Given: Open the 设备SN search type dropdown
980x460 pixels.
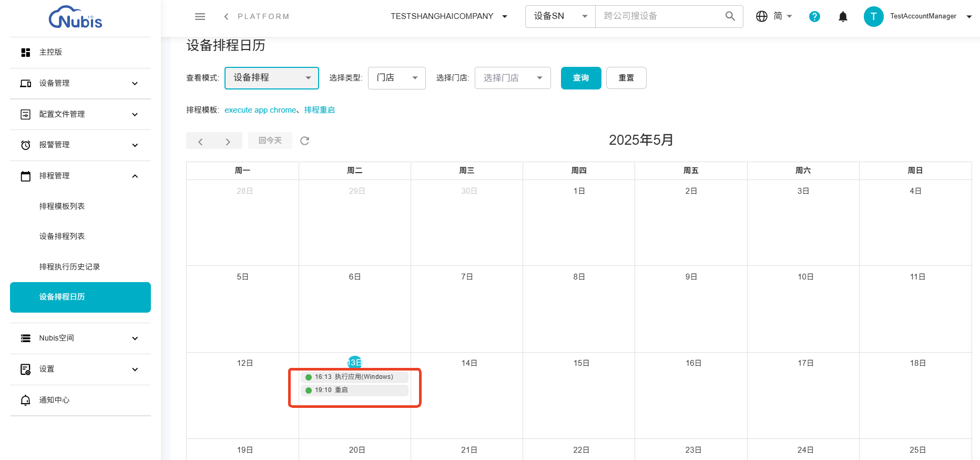Looking at the screenshot, I should pyautogui.click(x=560, y=16).
